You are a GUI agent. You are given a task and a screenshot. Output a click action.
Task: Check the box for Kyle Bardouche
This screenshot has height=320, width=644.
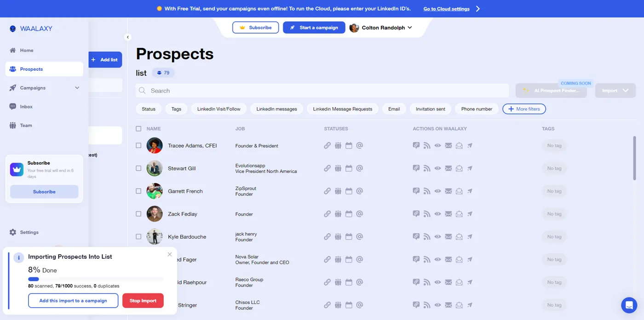138,236
